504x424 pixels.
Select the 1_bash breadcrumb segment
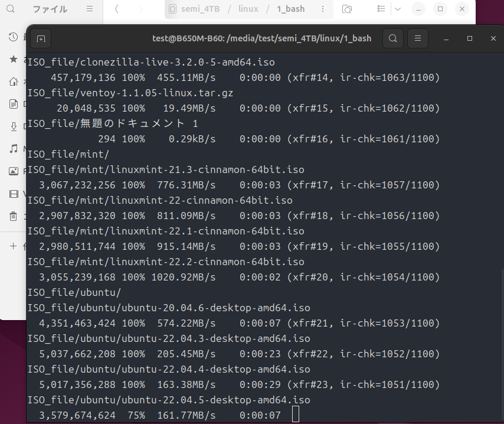coord(290,9)
